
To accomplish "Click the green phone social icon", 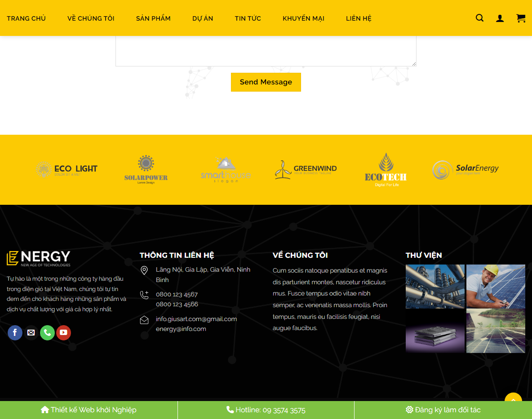I will (x=47, y=333).
